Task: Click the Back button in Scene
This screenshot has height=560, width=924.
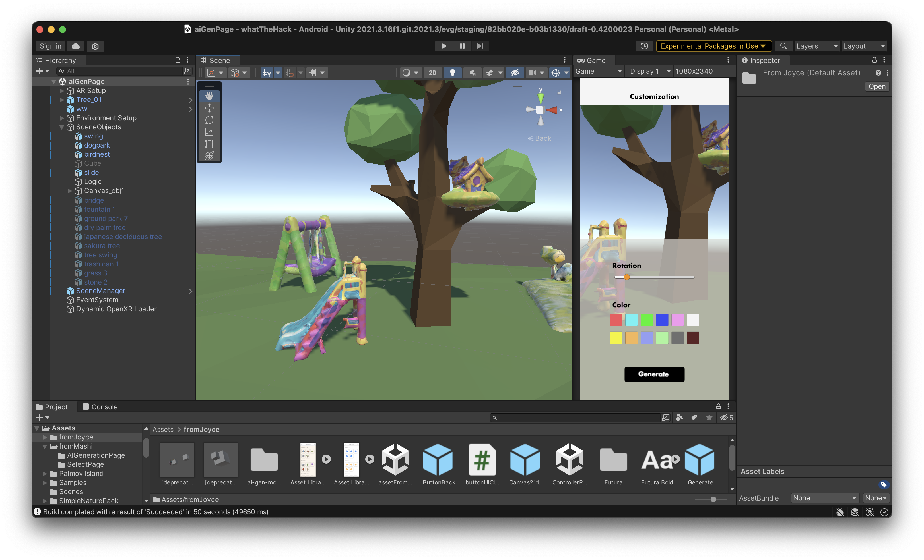Action: click(540, 138)
